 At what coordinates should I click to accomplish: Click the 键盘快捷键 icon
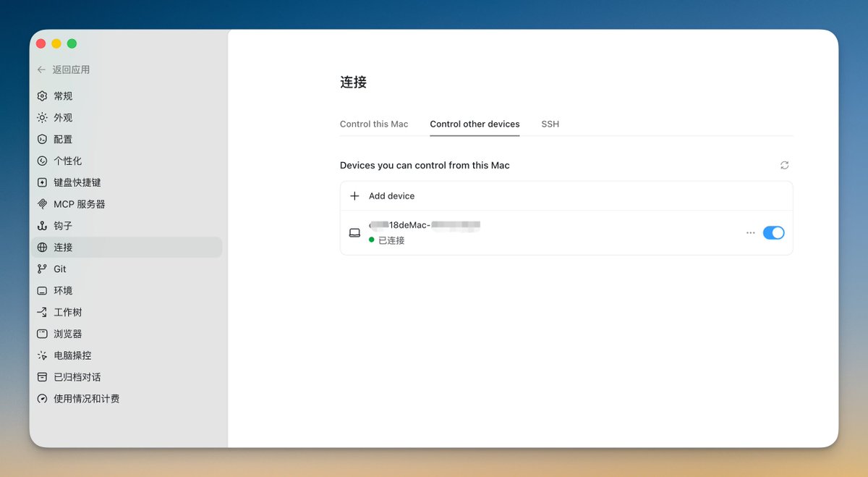click(x=42, y=182)
